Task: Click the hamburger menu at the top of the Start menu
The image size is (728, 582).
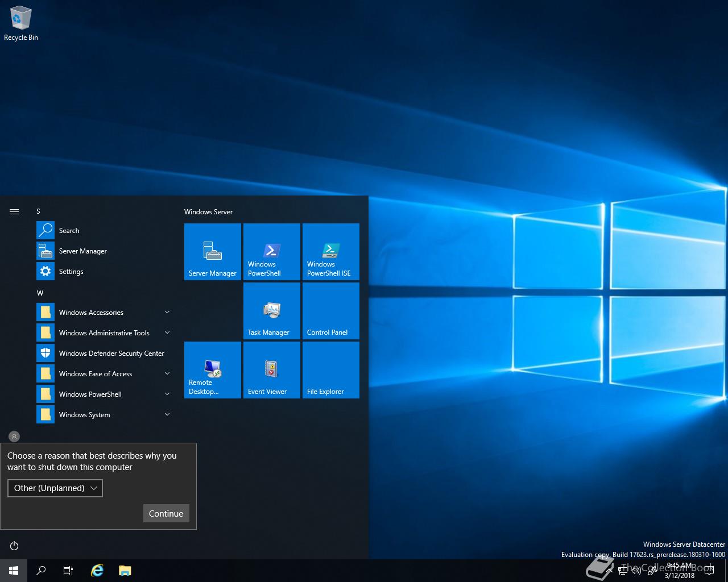Action: 14,211
